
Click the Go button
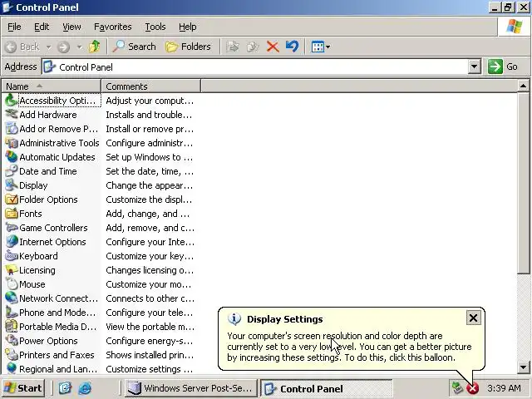pos(503,66)
